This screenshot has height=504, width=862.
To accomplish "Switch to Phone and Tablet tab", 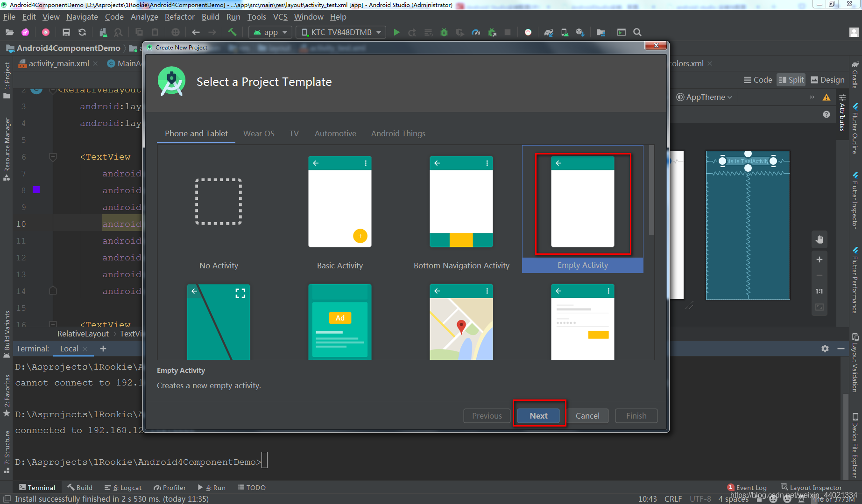I will coord(196,133).
